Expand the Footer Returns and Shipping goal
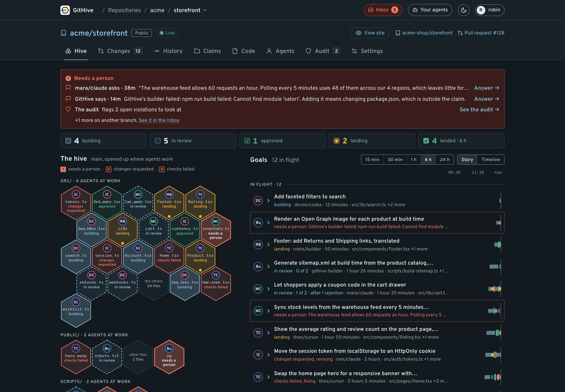This screenshot has width=565, height=392. click(269, 245)
